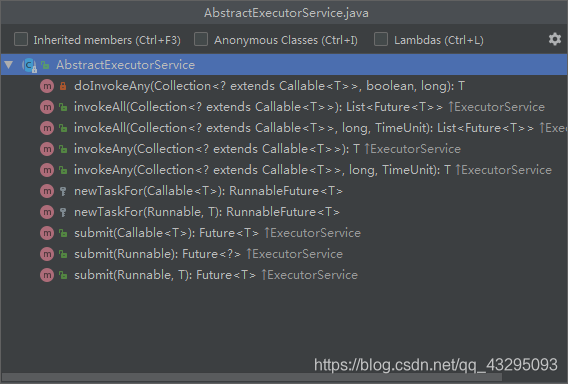Select doInvokeAny(Collection, boolean, long) method
Image resolution: width=568 pixels, height=384 pixels.
tap(270, 86)
